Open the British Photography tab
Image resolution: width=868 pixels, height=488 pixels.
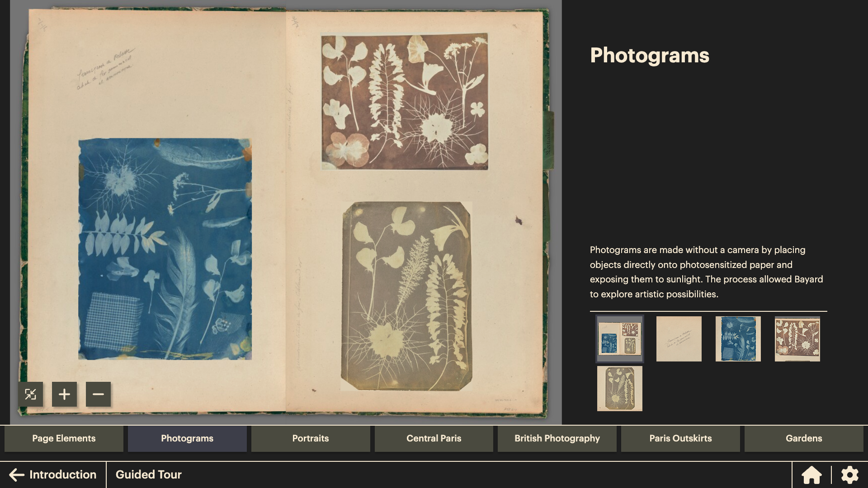557,438
